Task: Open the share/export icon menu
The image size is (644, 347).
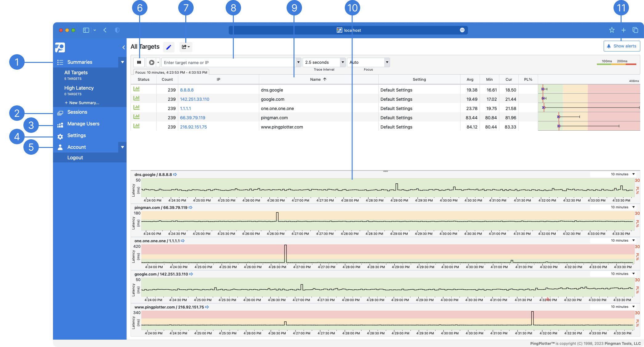Action: (x=186, y=47)
